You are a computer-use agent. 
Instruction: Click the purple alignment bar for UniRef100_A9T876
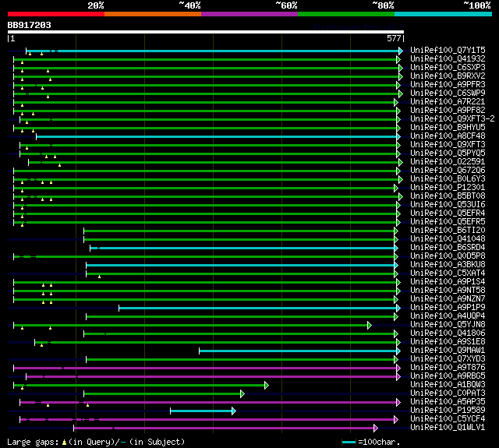(x=205, y=369)
